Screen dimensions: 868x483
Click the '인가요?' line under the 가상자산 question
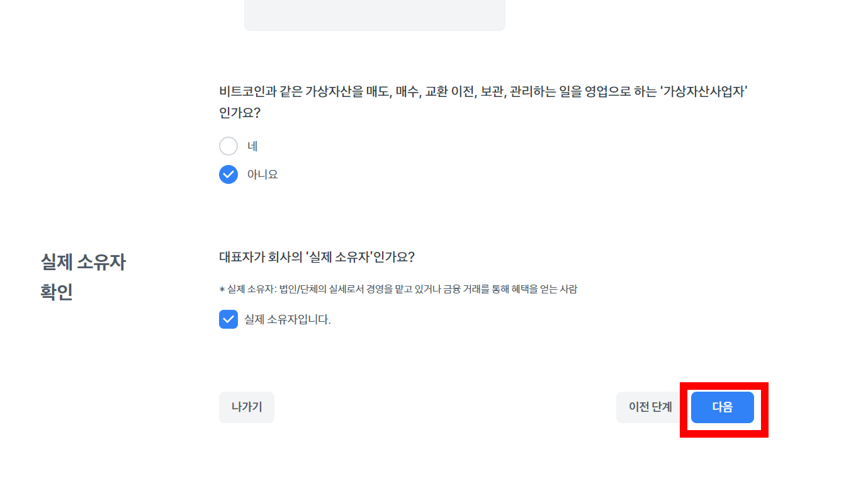click(240, 113)
